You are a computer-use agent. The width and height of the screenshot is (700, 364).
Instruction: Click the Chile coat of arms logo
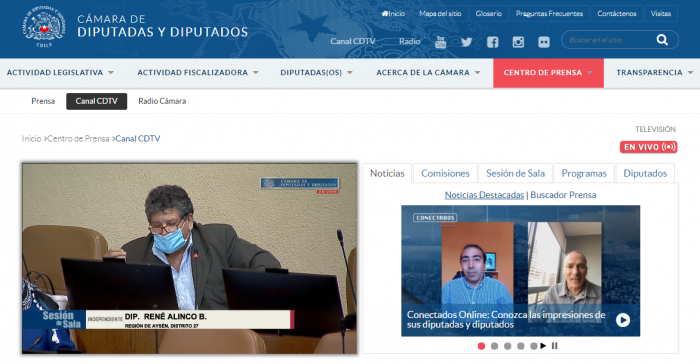pyautogui.click(x=44, y=27)
